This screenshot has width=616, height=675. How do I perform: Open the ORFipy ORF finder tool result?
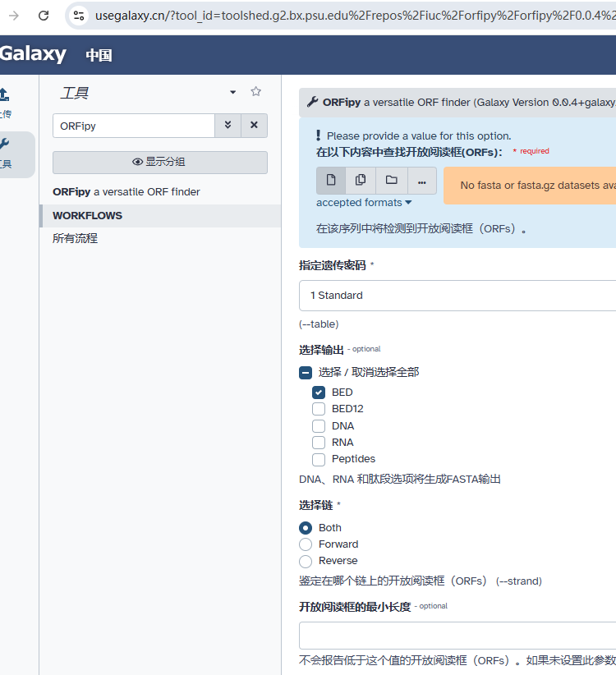(x=130, y=191)
